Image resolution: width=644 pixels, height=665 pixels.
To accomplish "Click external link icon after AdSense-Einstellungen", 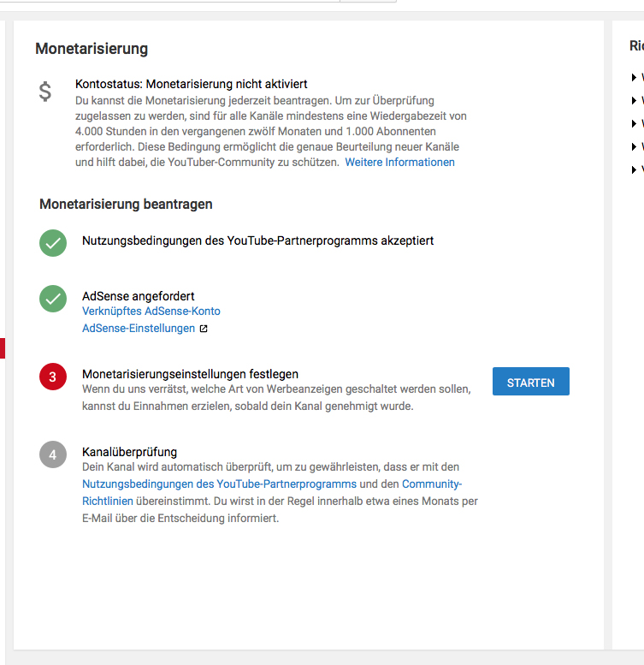I will point(203,329).
